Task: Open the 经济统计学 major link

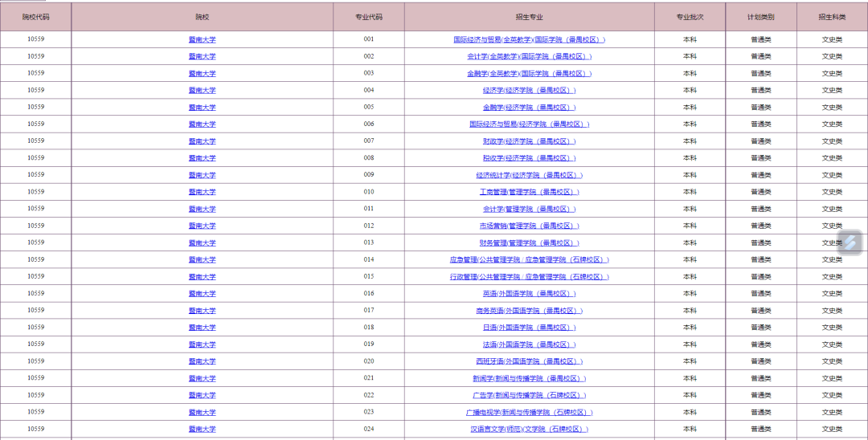Action: pos(529,175)
